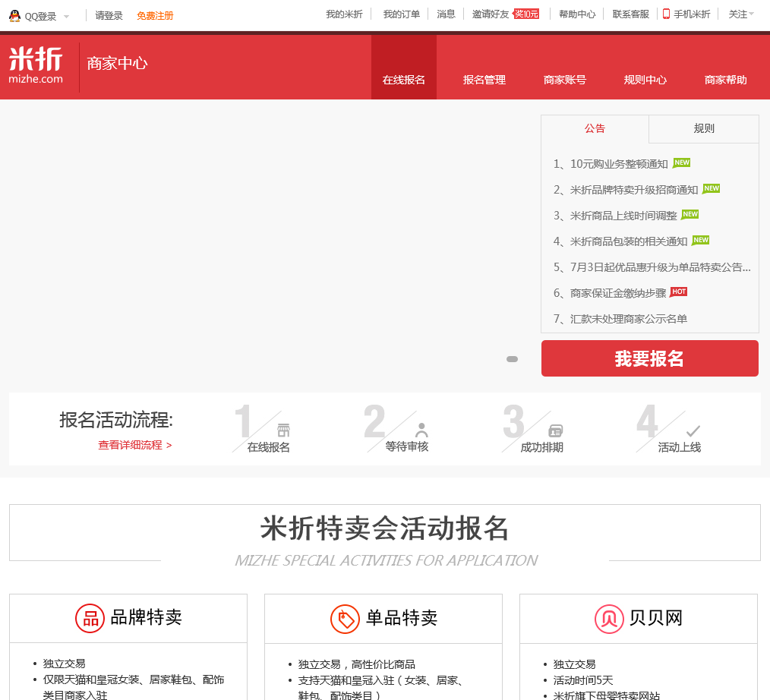Open the 品牌特卖 card heading
The height and width of the screenshot is (700, 770).
[146, 617]
